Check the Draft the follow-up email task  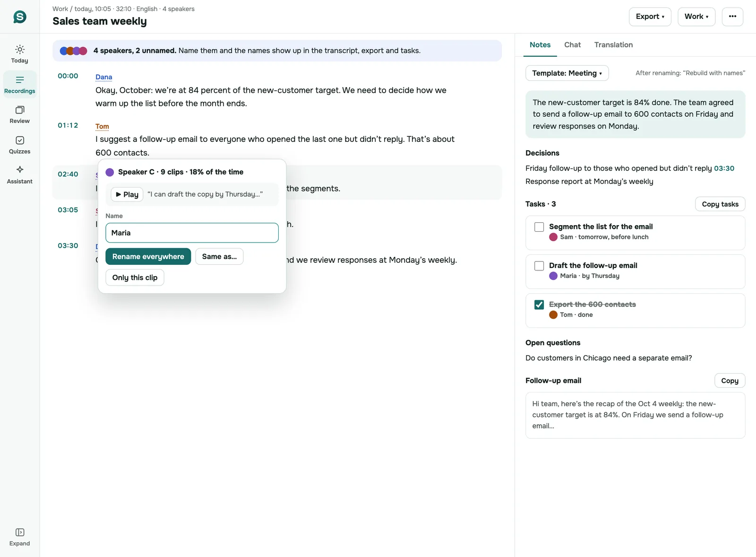click(x=539, y=266)
